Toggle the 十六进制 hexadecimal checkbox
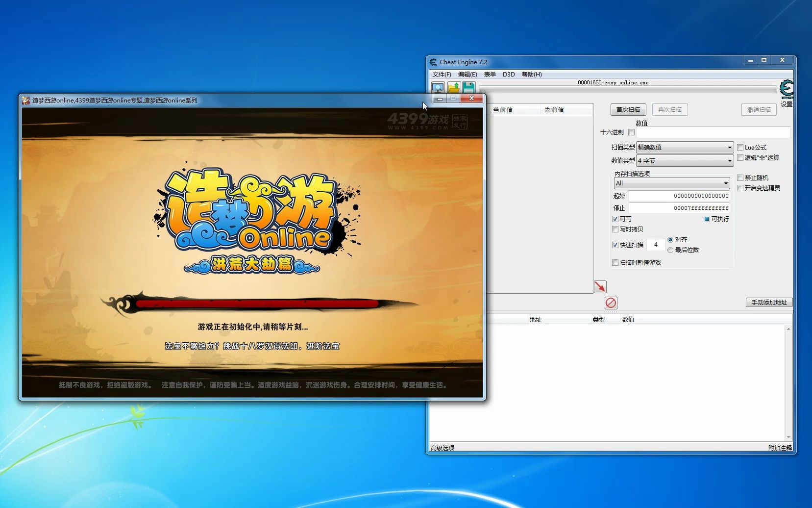 pyautogui.click(x=631, y=132)
